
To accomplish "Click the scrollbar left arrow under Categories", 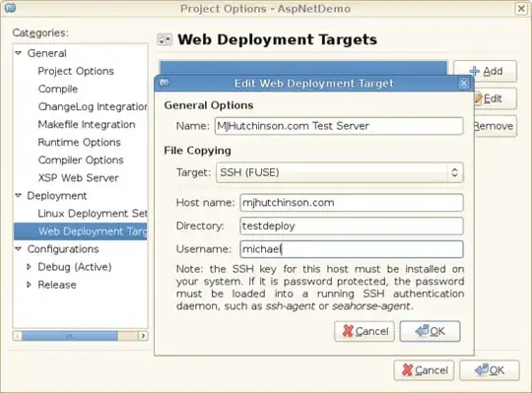I will click(x=18, y=336).
